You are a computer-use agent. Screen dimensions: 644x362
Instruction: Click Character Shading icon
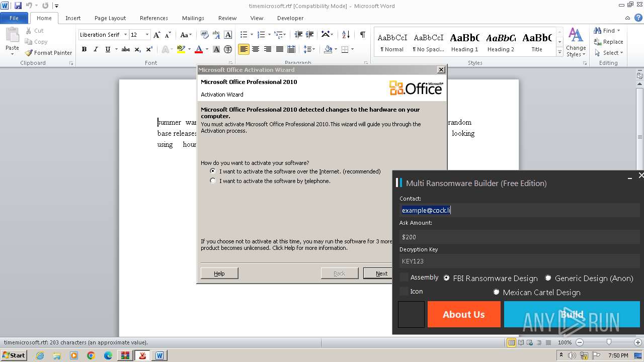click(216, 49)
